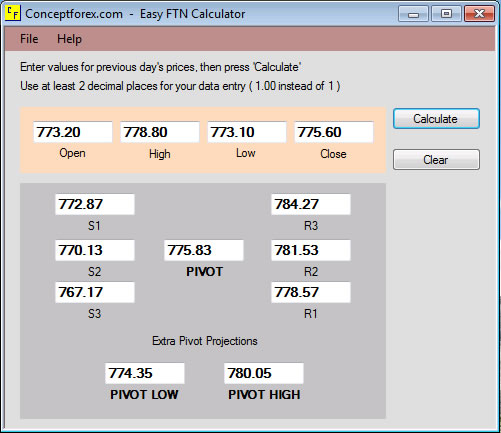The image size is (501, 433).
Task: Select the Open price field 773.20
Action: [x=73, y=132]
